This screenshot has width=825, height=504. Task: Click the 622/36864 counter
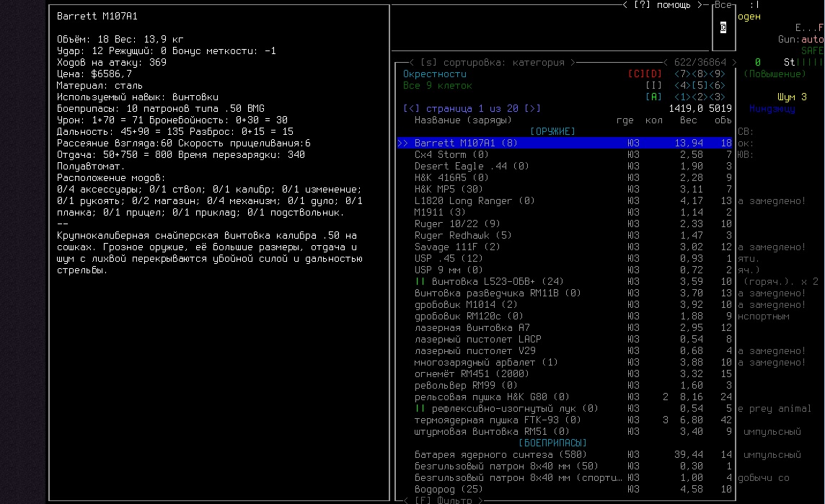[x=700, y=63]
